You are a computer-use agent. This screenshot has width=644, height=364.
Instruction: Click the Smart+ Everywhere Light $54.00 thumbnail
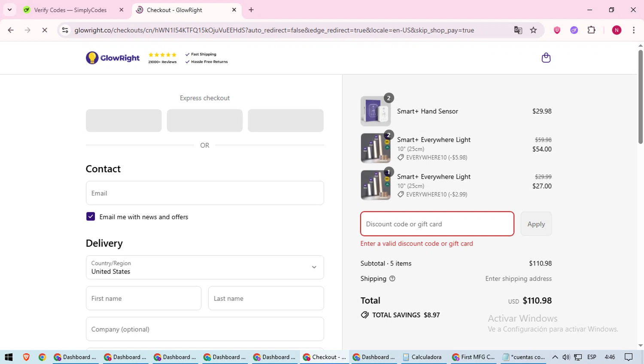[376, 148]
